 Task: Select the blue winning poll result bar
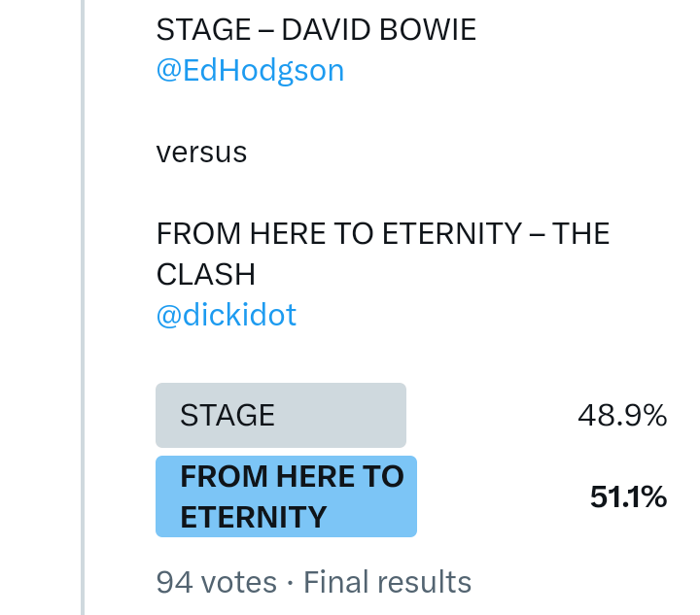click(x=286, y=496)
